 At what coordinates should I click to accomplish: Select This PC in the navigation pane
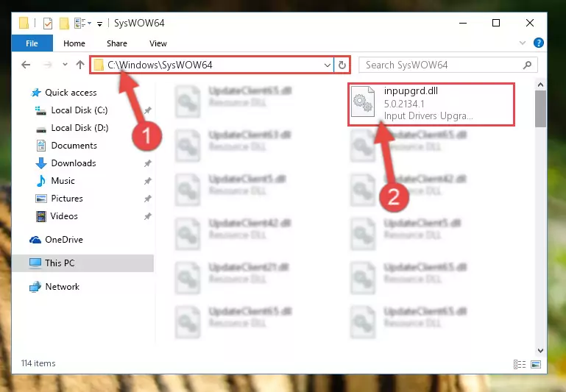82,263
